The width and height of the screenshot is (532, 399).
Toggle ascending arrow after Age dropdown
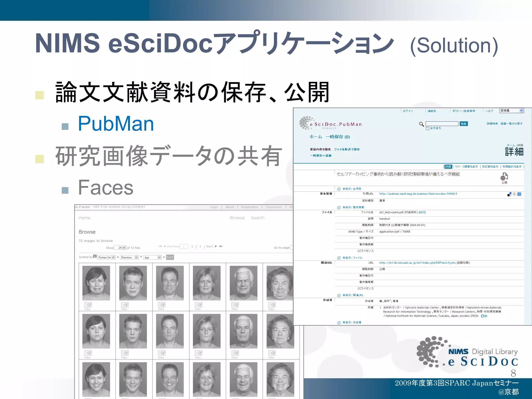(x=164, y=257)
